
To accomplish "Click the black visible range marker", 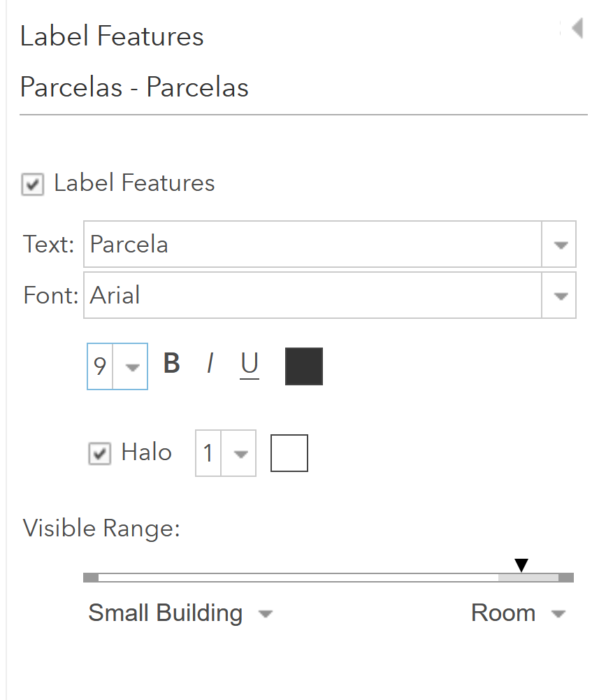I will coord(521,565).
